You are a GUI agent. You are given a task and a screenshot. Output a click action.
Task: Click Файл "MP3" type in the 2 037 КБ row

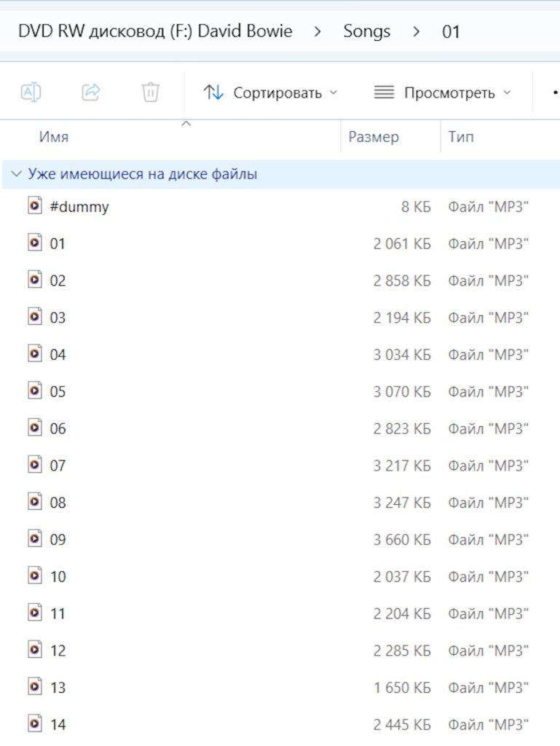click(488, 577)
